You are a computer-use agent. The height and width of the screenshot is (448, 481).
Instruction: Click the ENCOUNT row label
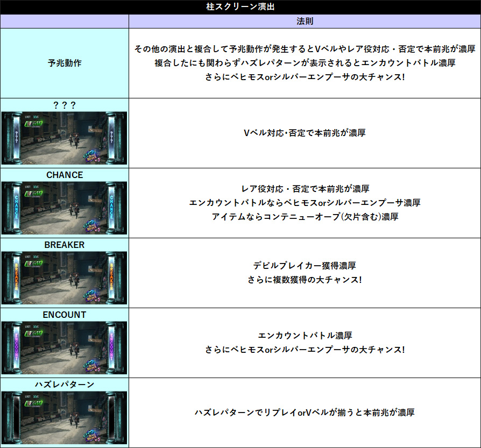pyautogui.click(x=65, y=315)
